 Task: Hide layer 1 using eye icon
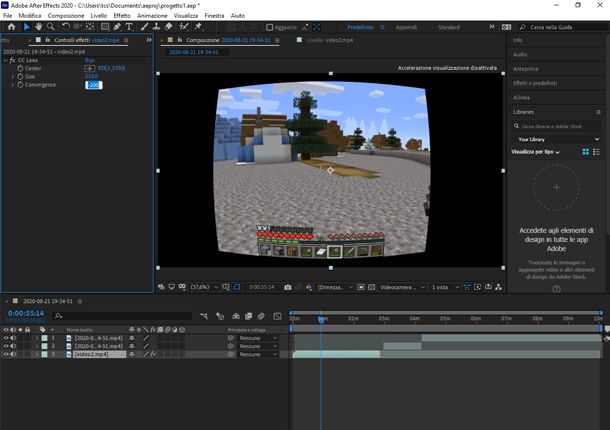click(6, 339)
